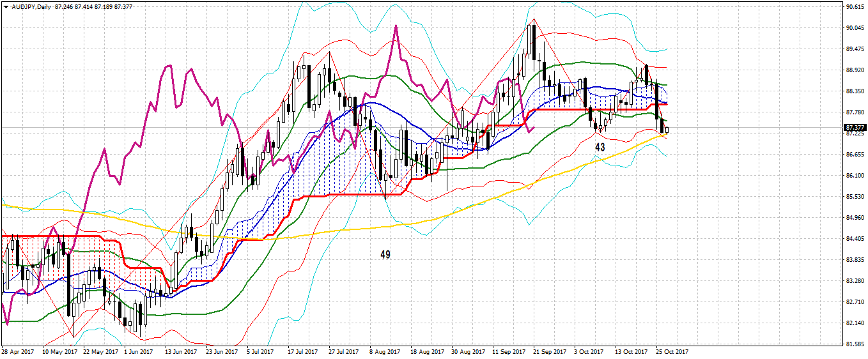The width and height of the screenshot is (868, 359).
Task: Click the 21 Sep 2017 date label
Action: coord(550,352)
